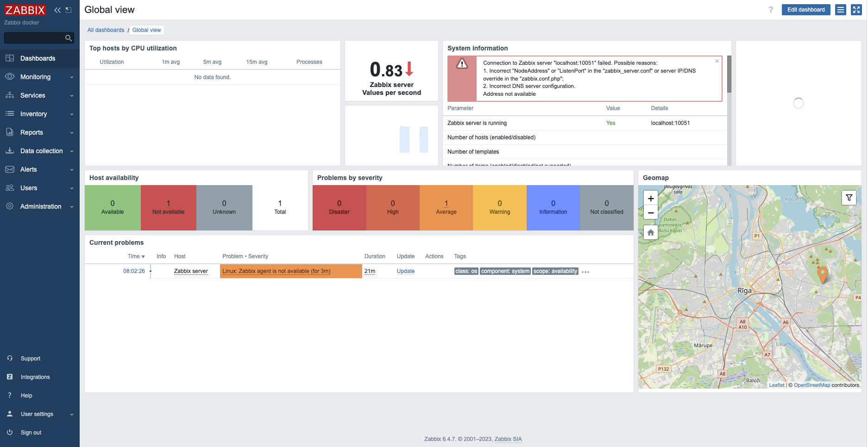
Task: Click the Support headset icon
Action: click(10, 359)
